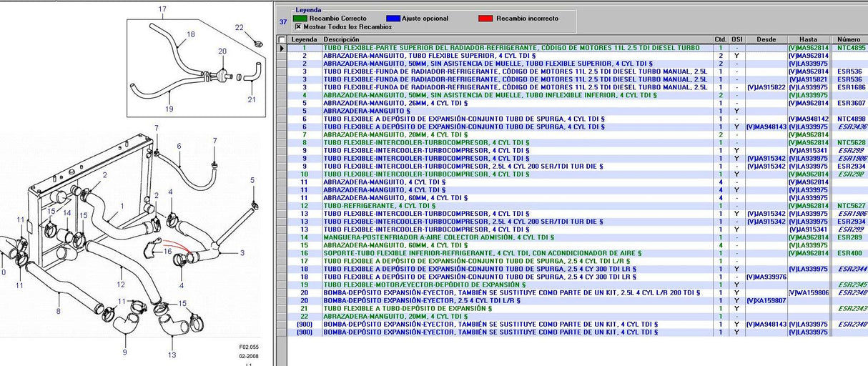The image size is (868, 366).
Task: Click part number NTC4898
Action: 851,119
